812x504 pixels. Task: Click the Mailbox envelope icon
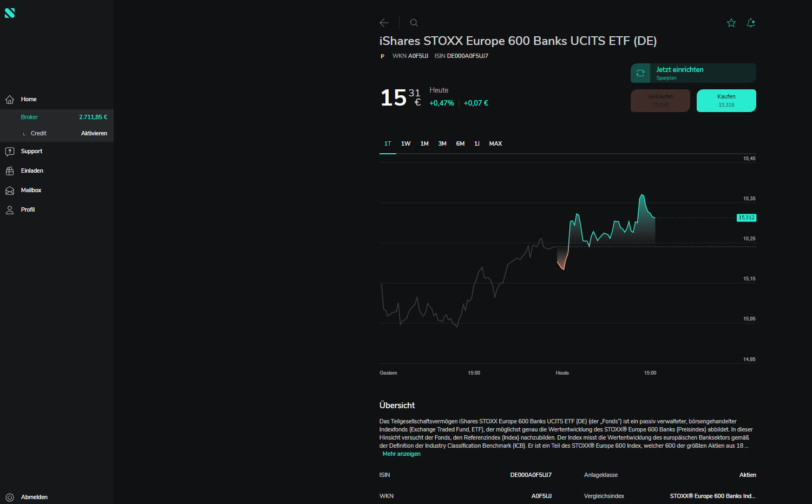[x=10, y=191]
